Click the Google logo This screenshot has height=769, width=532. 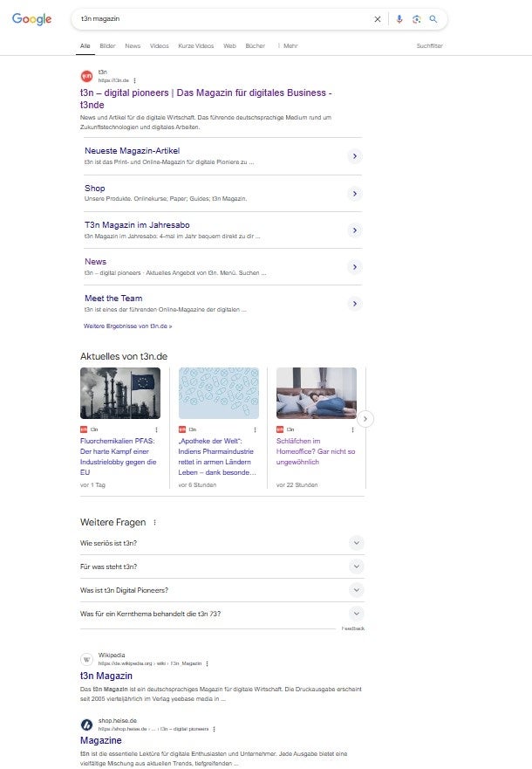[x=31, y=19]
